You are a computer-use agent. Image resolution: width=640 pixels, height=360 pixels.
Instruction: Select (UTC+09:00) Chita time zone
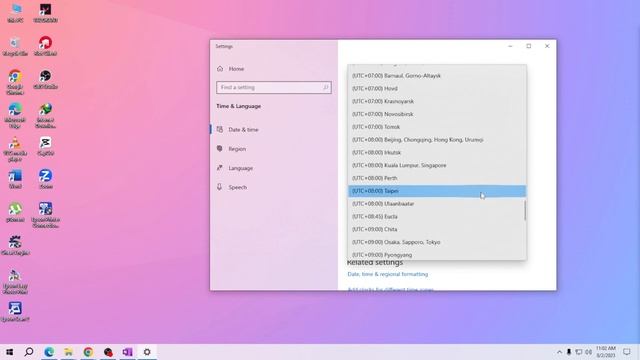point(437,229)
